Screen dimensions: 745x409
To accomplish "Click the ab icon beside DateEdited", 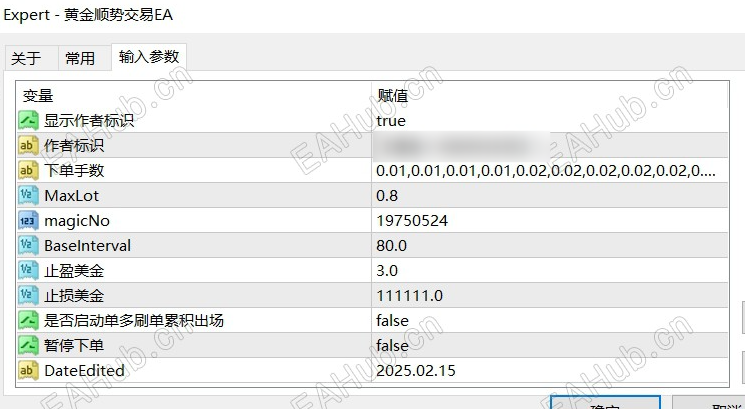I will pos(28,371).
